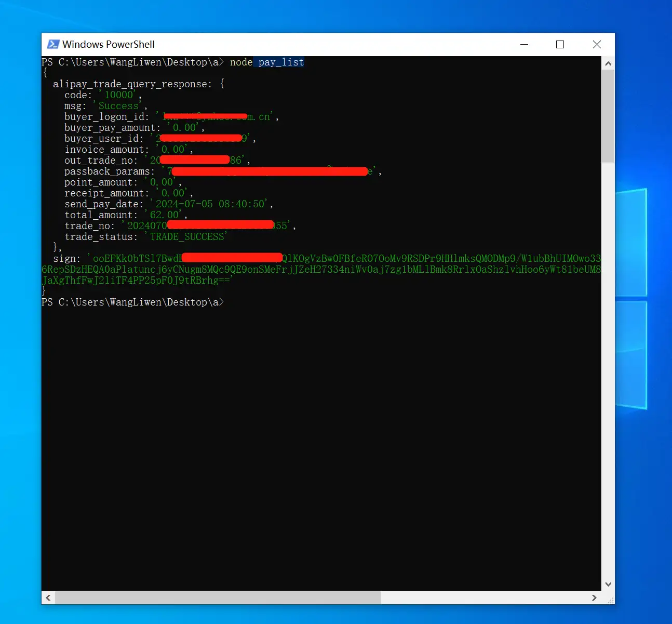The width and height of the screenshot is (672, 624).
Task: Click the sign line ending 'J9tRBrhg=='
Action: (138, 280)
